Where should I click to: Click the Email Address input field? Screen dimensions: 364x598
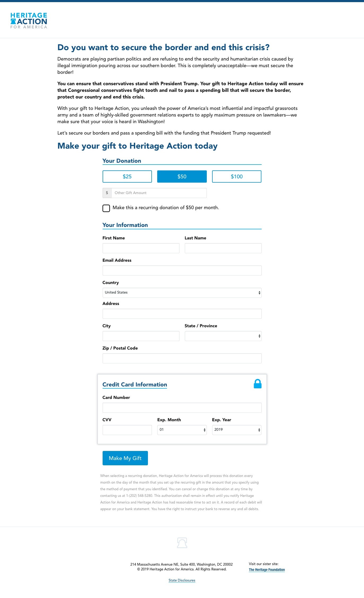click(182, 270)
